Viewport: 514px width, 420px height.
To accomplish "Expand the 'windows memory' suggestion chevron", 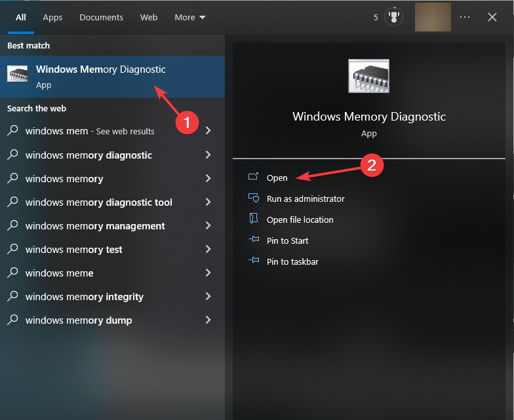I will pyautogui.click(x=208, y=178).
